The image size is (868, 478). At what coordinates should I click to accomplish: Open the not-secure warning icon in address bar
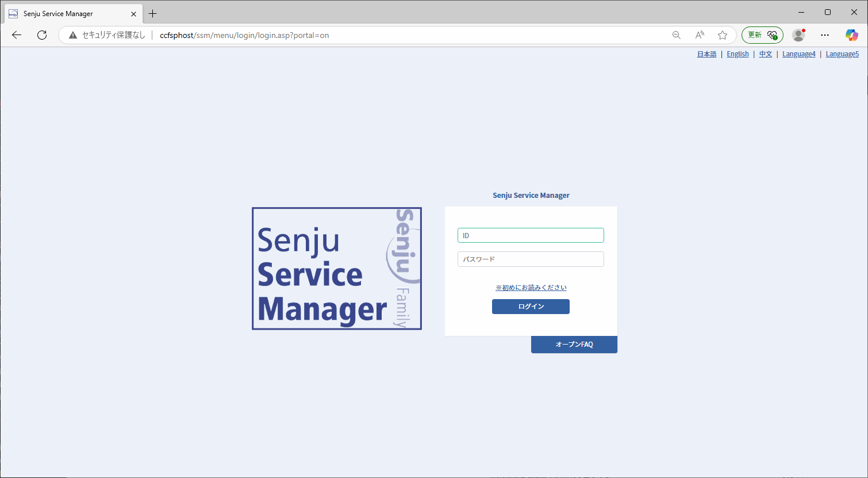click(72, 35)
